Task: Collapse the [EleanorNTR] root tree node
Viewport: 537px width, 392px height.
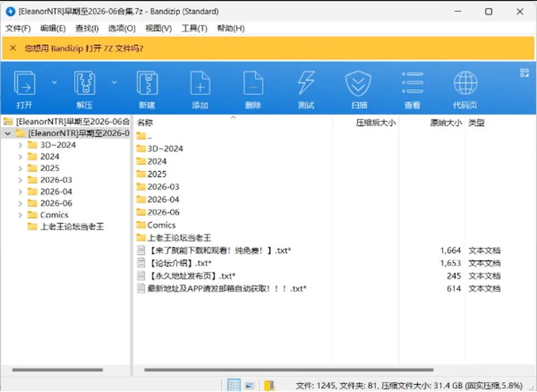Action: point(8,133)
